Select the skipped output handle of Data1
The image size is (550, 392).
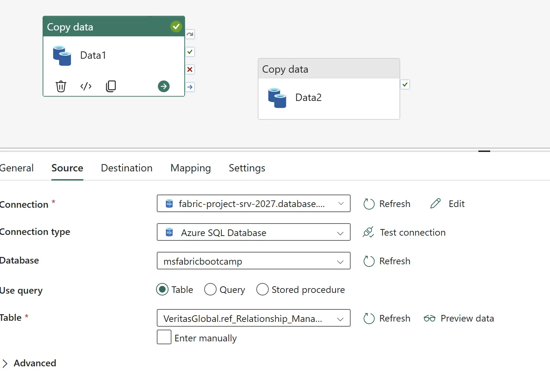(x=190, y=34)
